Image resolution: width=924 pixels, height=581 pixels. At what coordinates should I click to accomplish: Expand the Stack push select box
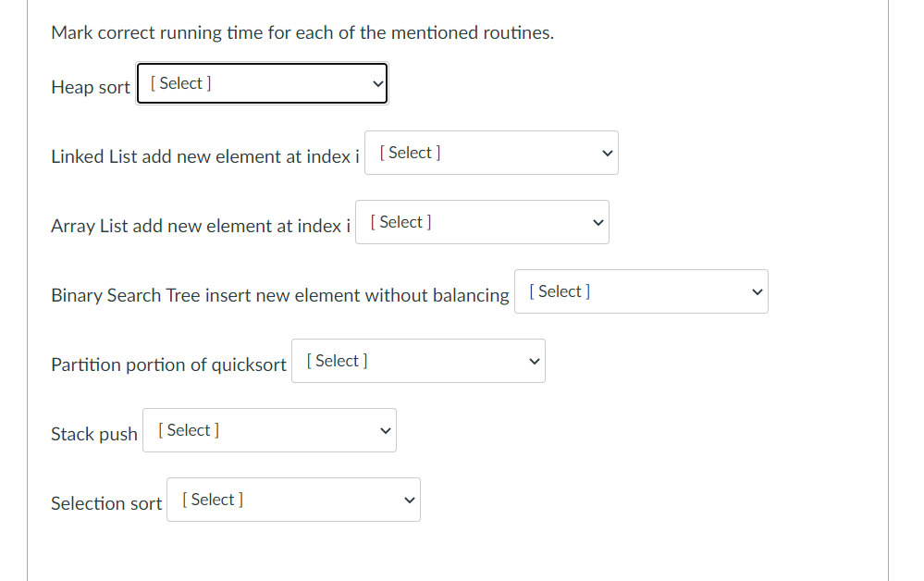pyautogui.click(x=269, y=430)
